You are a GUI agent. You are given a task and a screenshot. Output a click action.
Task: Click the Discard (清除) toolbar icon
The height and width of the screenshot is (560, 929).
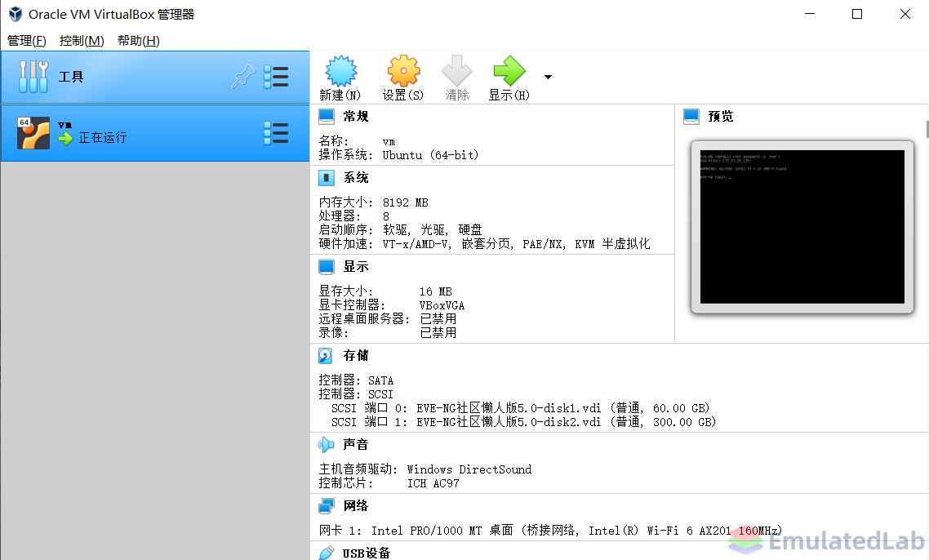(457, 71)
